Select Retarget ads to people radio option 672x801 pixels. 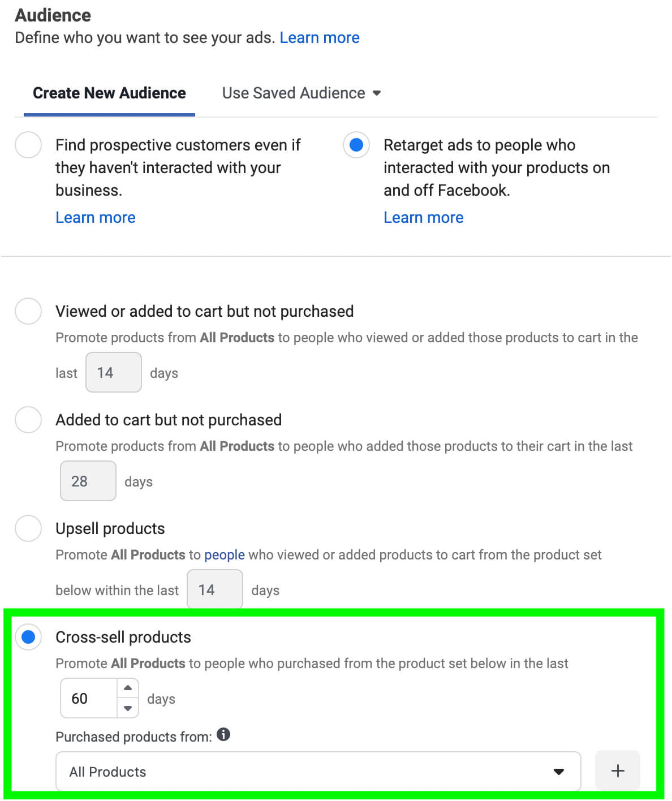click(x=356, y=145)
